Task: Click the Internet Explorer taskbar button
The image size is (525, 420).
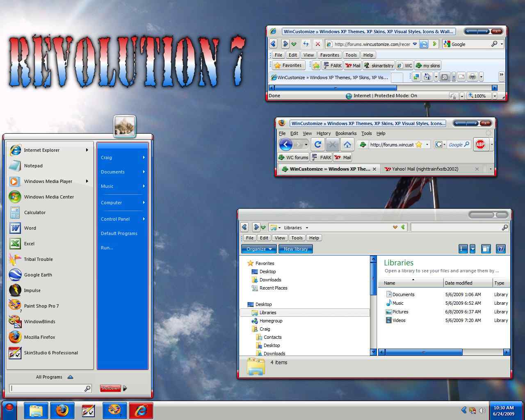Action: (141, 411)
